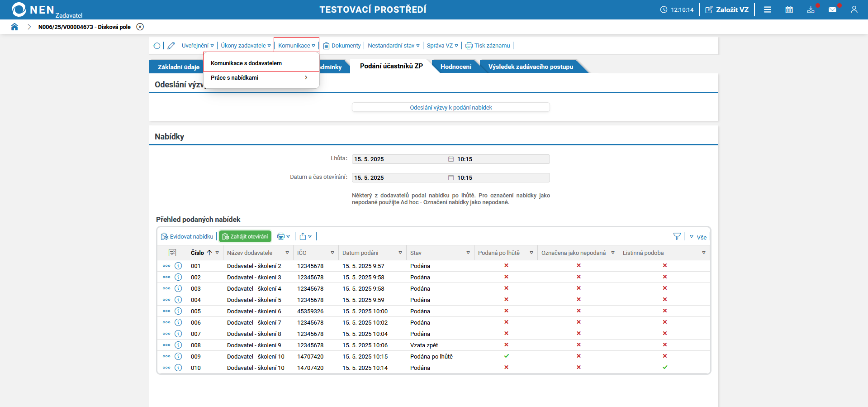Click the filter funnel icon
The image size is (868, 407).
tap(677, 236)
